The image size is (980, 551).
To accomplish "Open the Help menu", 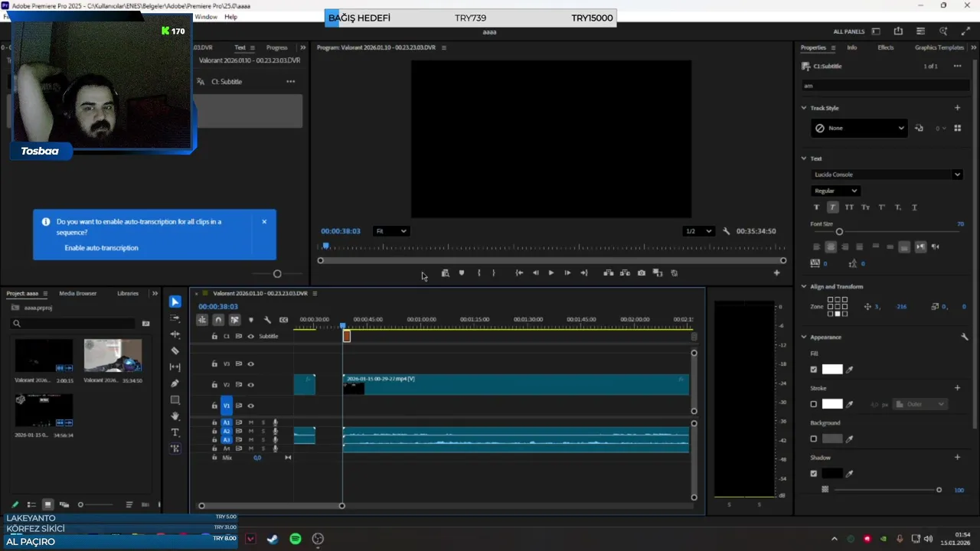I will pos(230,17).
